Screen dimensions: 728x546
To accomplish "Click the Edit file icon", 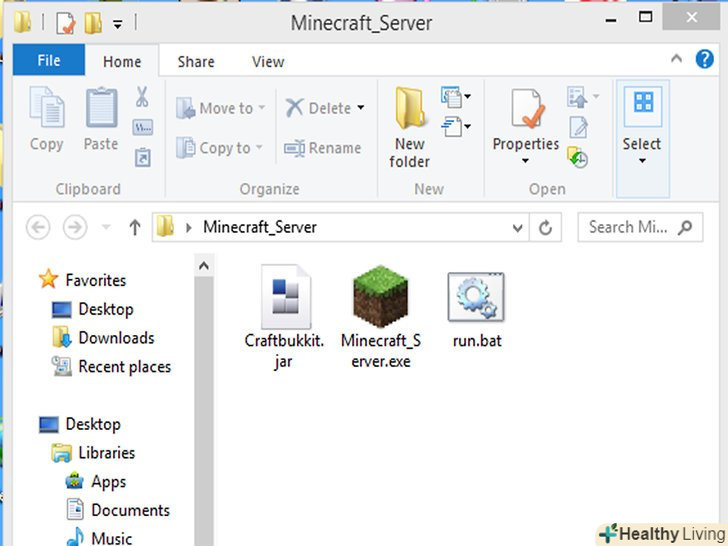I will [578, 127].
